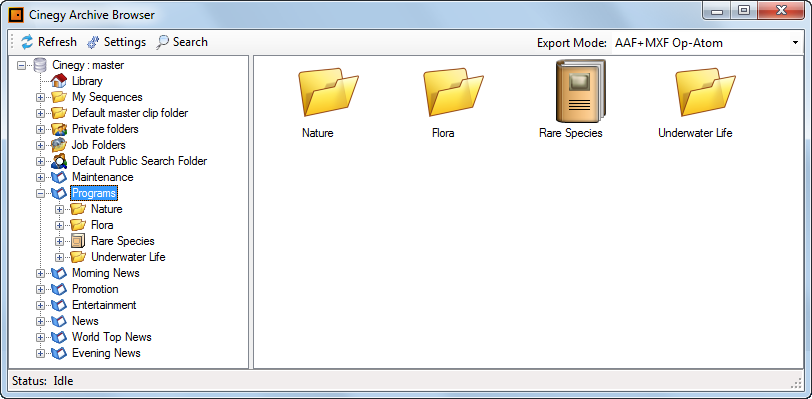Viewport: 812px width, 399px height.
Task: Click the Library house icon
Action: [x=59, y=81]
